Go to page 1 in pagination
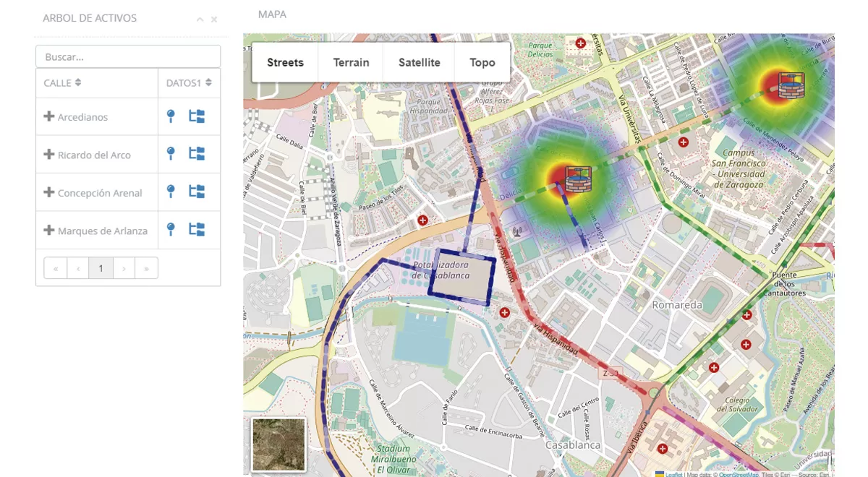The height and width of the screenshot is (477, 868). click(101, 268)
